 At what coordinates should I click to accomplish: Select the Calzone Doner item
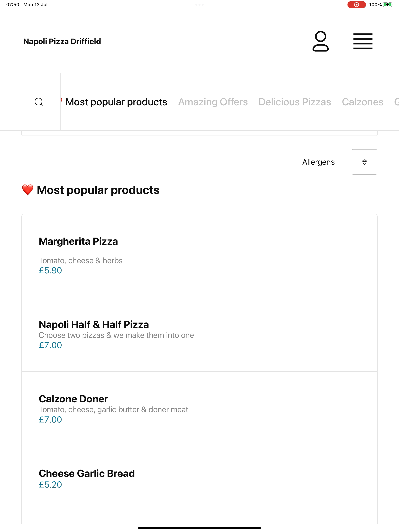click(199, 409)
